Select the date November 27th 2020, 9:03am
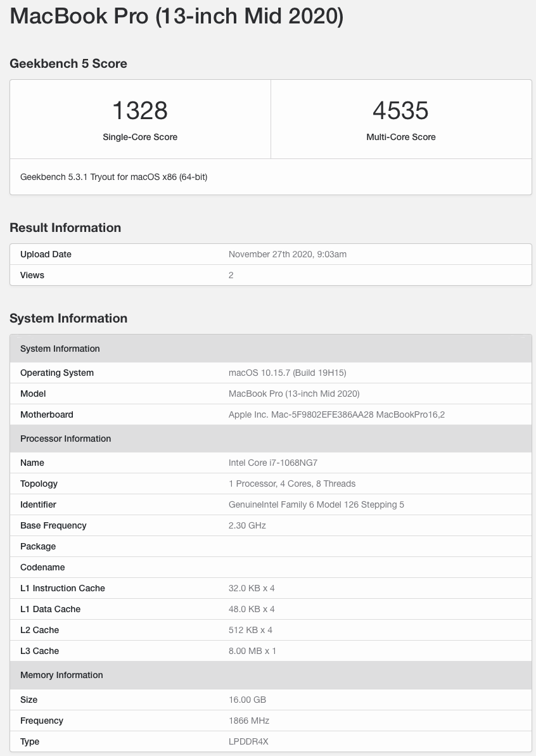 click(x=287, y=254)
